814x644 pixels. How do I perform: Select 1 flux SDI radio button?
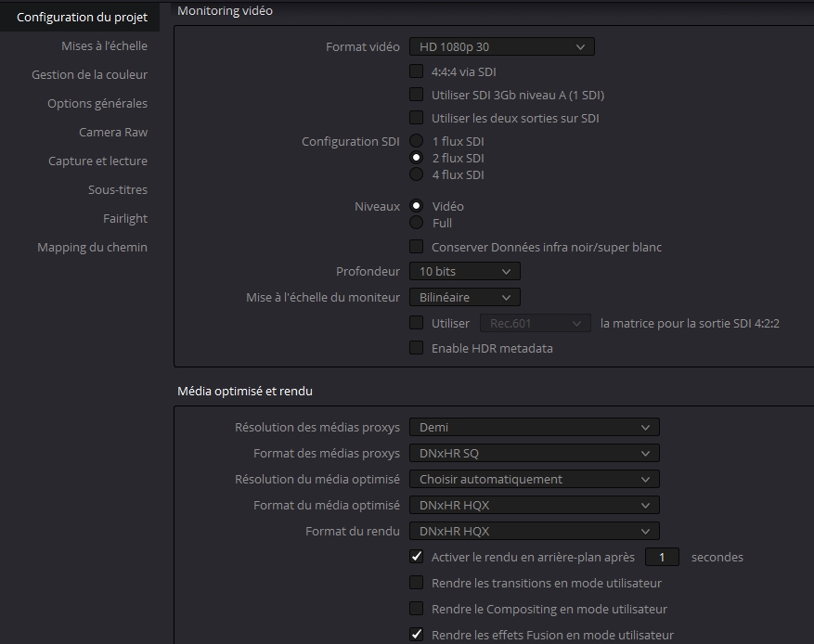417,141
